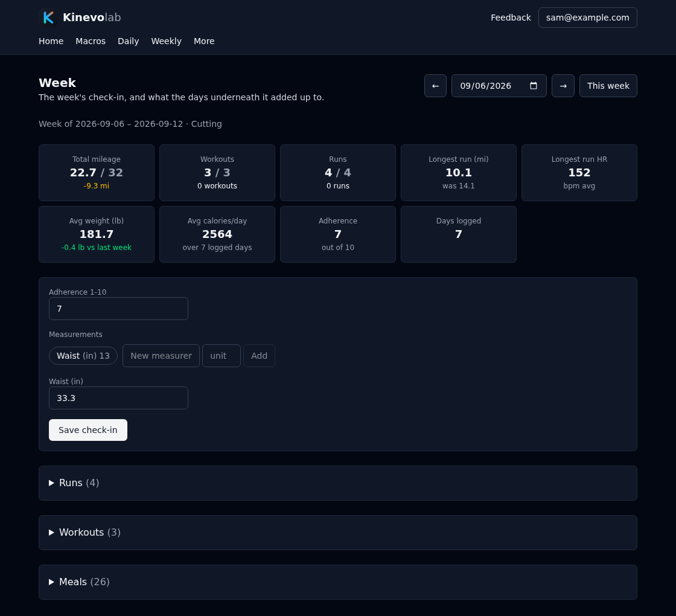Switch to the Daily nav item
The height and width of the screenshot is (616, 676).
click(129, 41)
